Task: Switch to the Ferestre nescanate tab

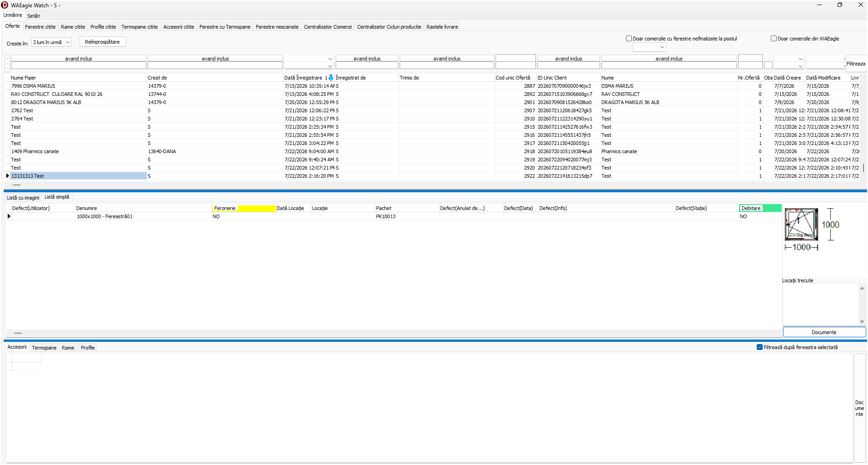Action: [277, 27]
